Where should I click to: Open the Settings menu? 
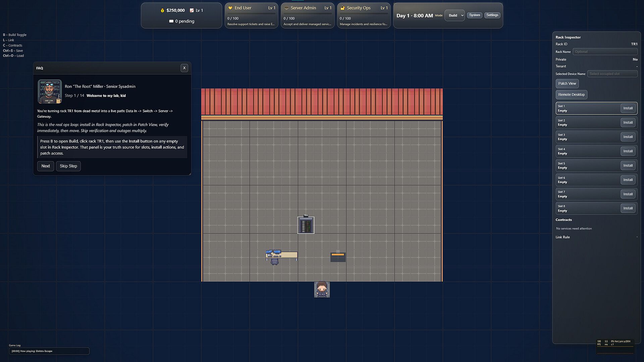click(492, 15)
